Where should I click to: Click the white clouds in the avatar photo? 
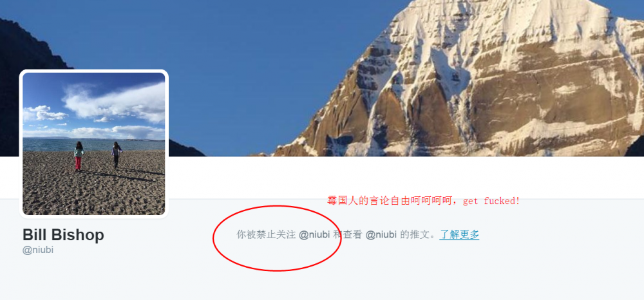(x=115, y=102)
